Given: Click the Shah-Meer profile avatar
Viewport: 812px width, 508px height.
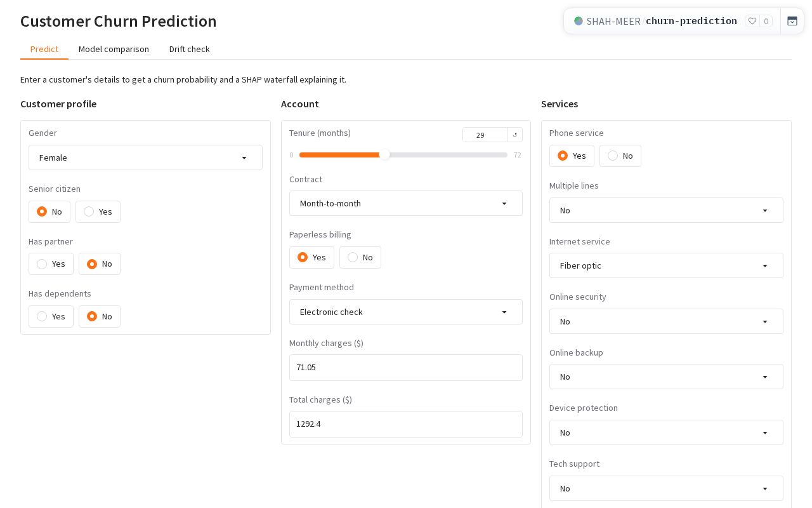Looking at the screenshot, I should pyautogui.click(x=579, y=21).
